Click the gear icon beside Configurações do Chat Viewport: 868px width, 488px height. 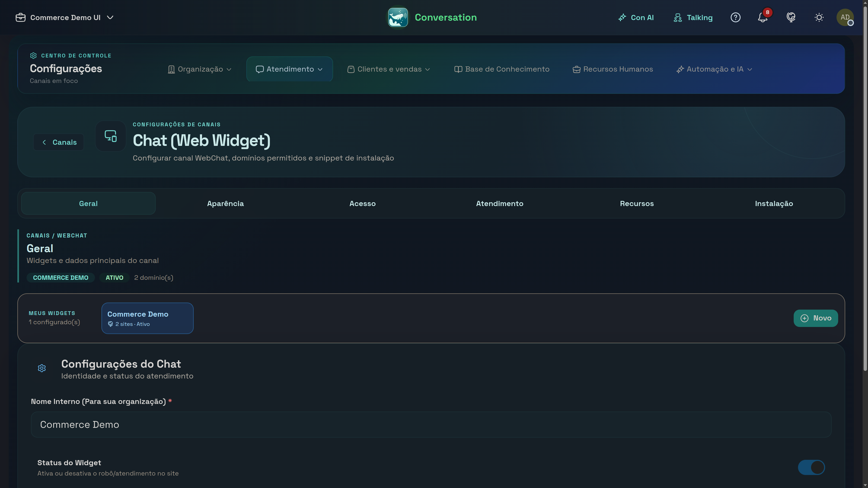[42, 368]
